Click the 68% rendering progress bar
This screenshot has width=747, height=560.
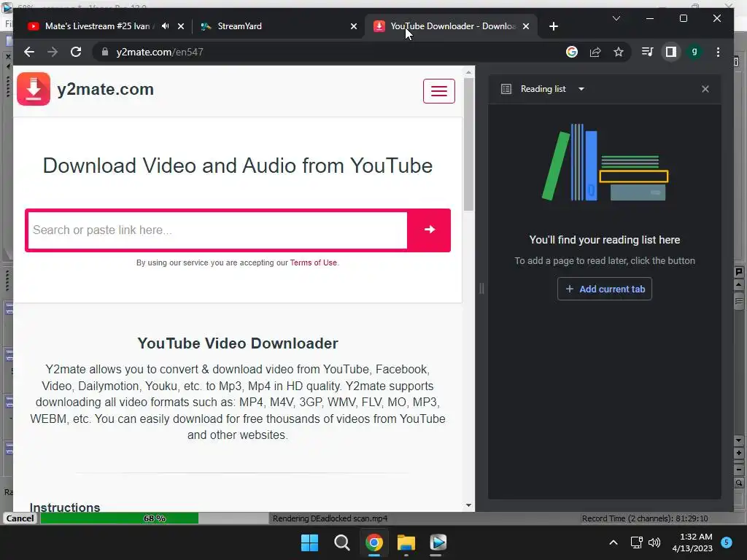pyautogui.click(x=155, y=518)
